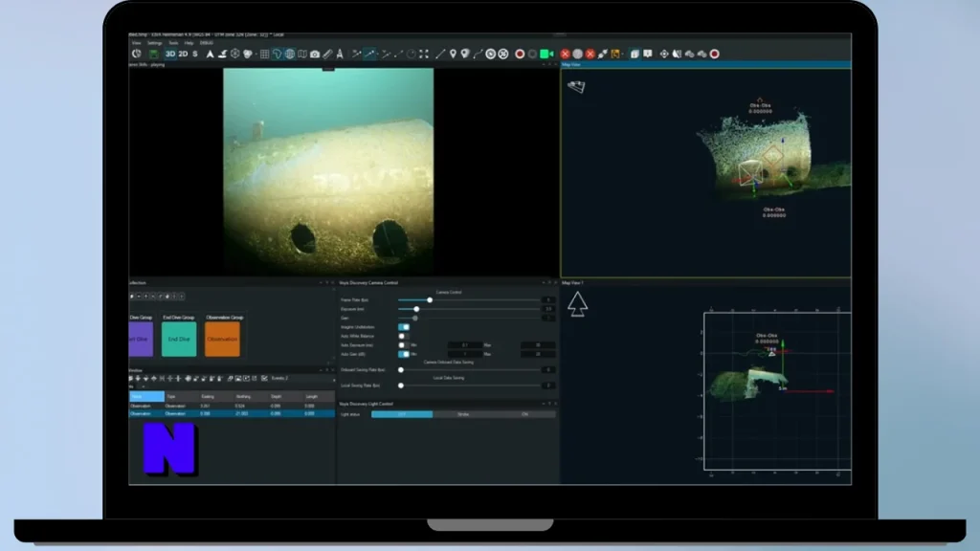The image size is (980, 551).
Task: Select the highlighted second Observation row
Action: tap(232, 413)
